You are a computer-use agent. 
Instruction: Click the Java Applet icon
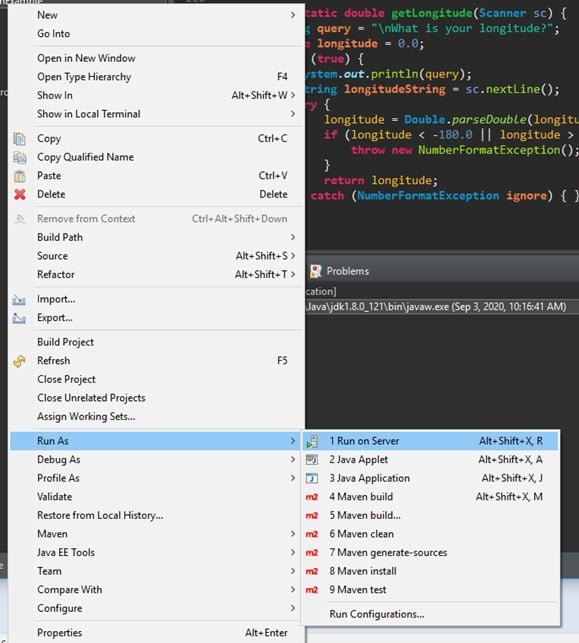[312, 460]
